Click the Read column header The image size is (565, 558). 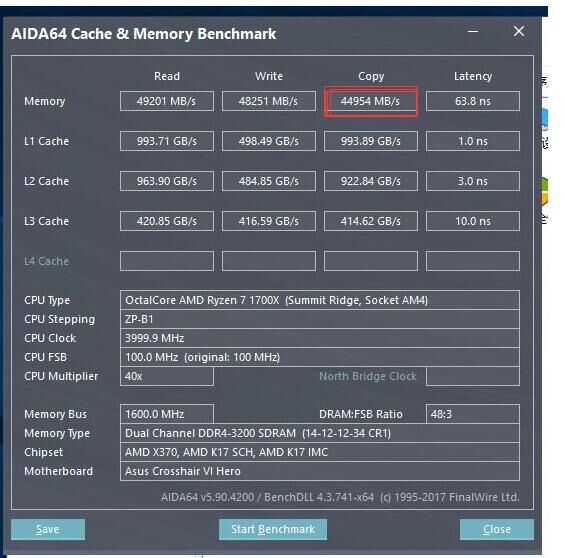tap(167, 76)
